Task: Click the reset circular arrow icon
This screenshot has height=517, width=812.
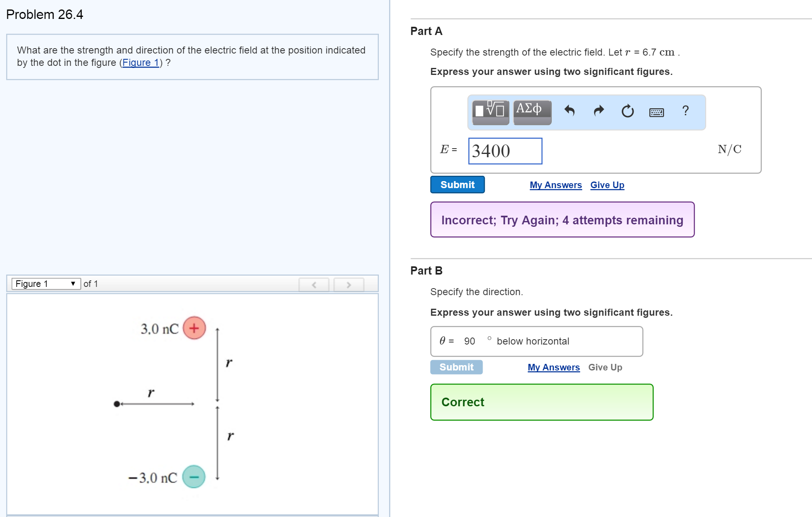Action: pyautogui.click(x=628, y=111)
